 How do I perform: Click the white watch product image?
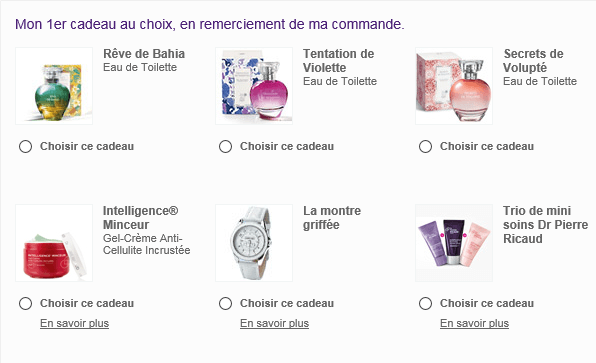point(254,243)
